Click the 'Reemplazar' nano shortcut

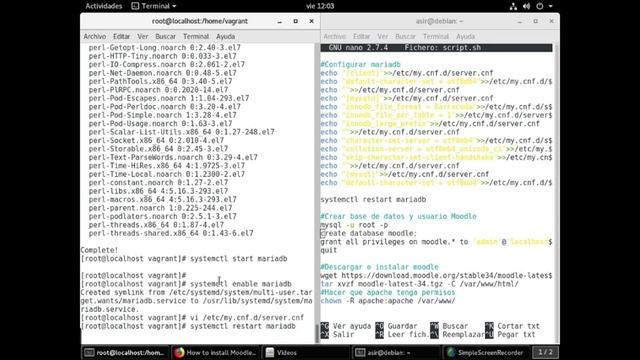coord(457,335)
